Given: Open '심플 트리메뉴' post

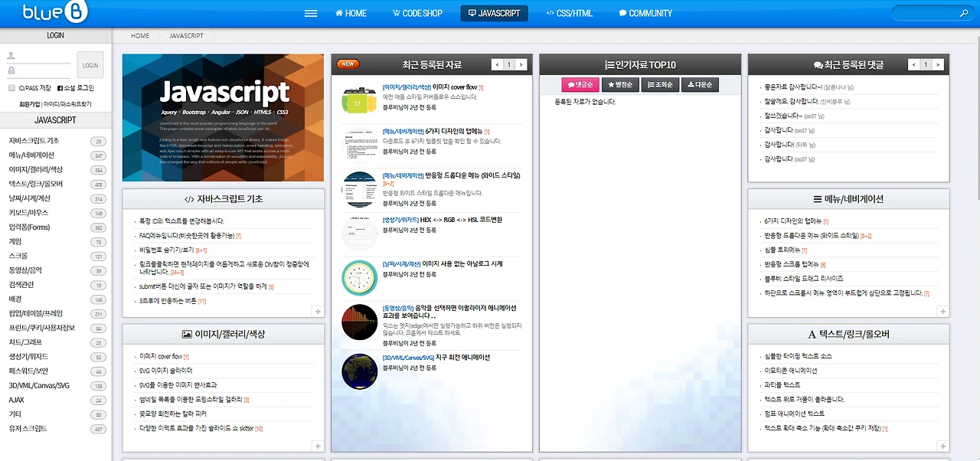Looking at the screenshot, I should (x=781, y=250).
